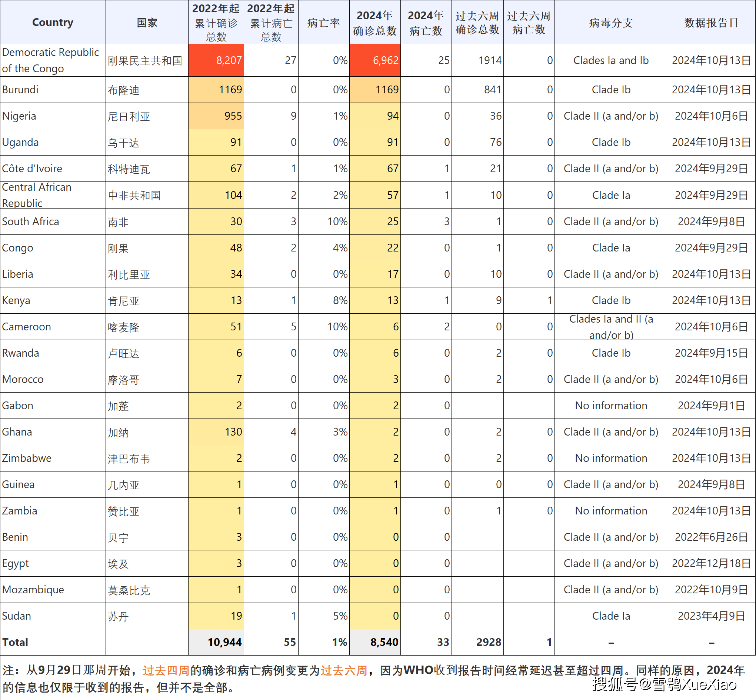Select the 'South Africa' country cell
This screenshot has width=756, height=700.
tap(53, 221)
